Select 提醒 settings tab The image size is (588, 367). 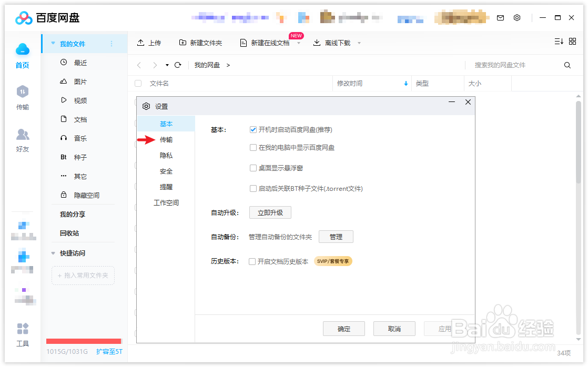[166, 187]
